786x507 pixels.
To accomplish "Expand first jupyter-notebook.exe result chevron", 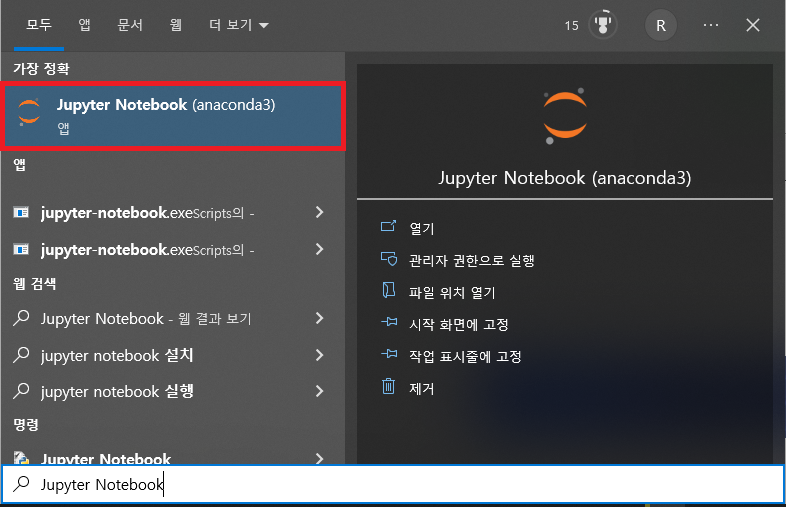I will coord(319,212).
